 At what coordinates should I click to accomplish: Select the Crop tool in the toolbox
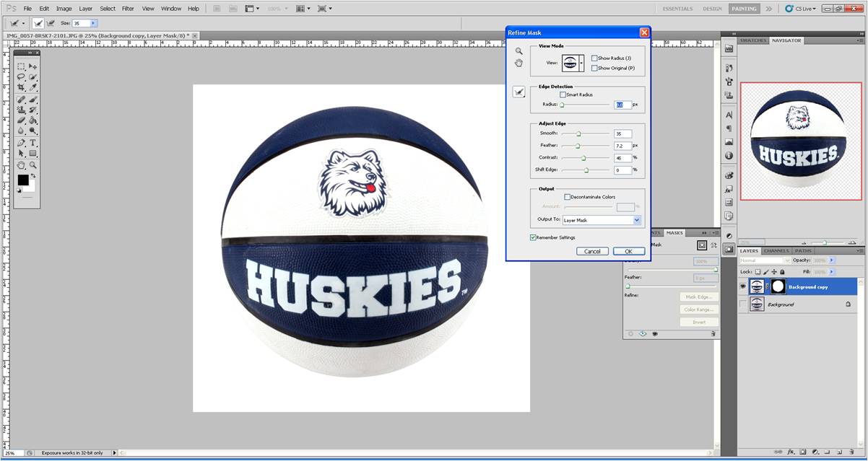point(21,87)
